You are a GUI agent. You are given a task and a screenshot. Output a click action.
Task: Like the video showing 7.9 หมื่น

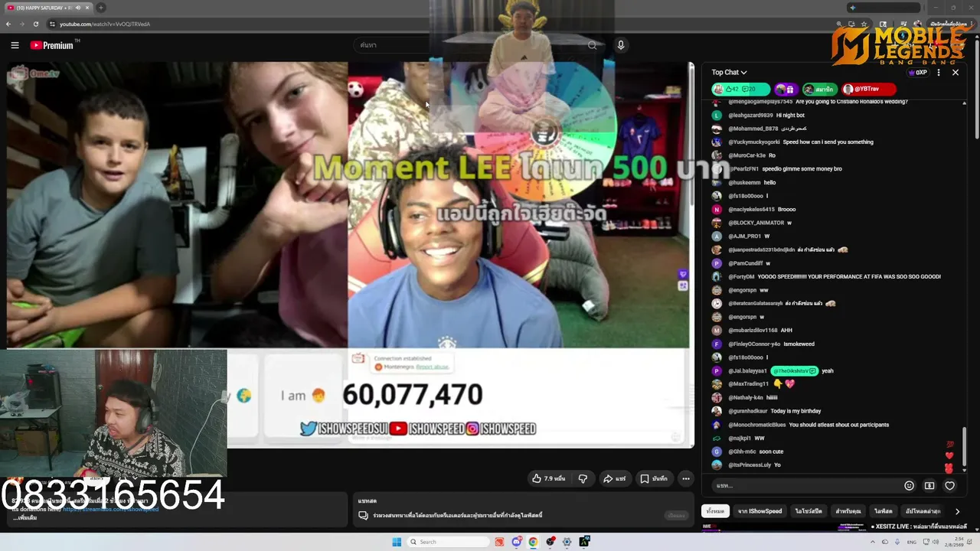coord(549,478)
